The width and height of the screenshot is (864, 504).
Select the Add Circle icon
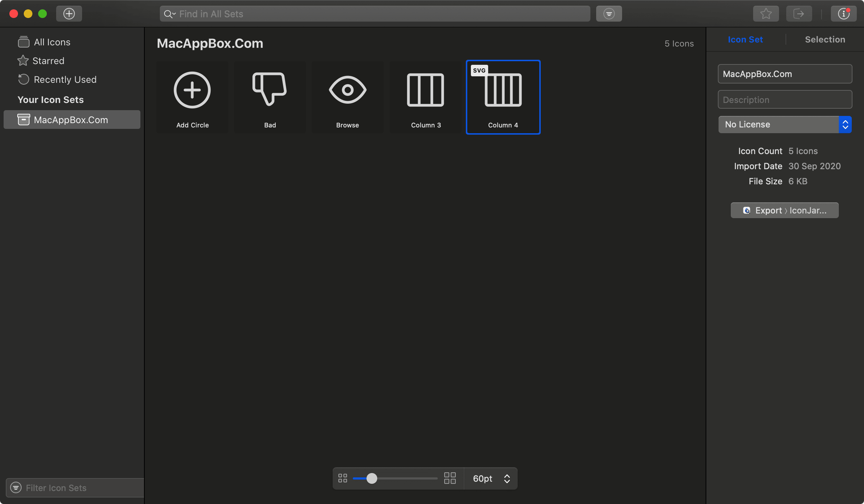(192, 97)
